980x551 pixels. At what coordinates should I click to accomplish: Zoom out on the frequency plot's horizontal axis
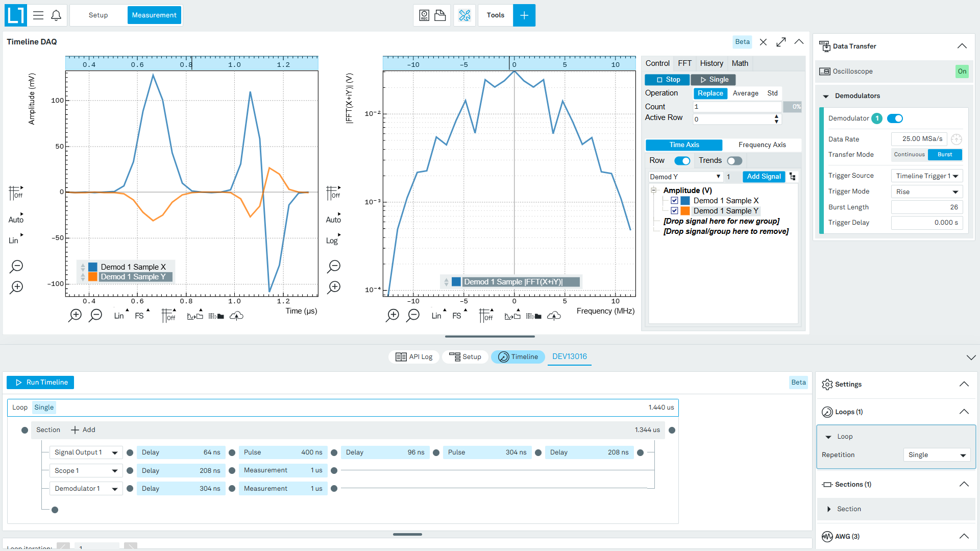point(413,316)
